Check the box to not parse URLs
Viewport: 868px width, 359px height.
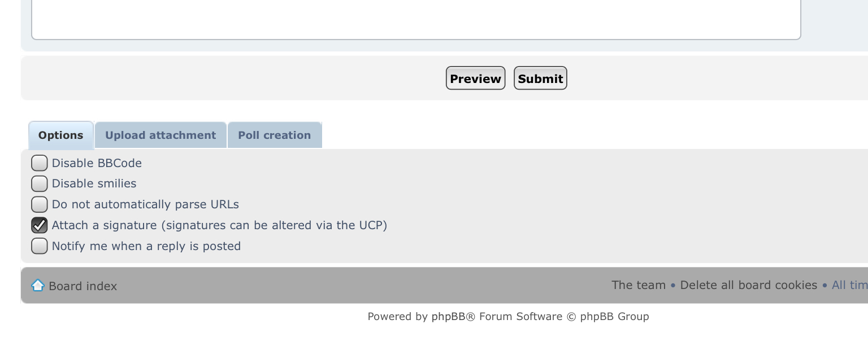[40, 204]
